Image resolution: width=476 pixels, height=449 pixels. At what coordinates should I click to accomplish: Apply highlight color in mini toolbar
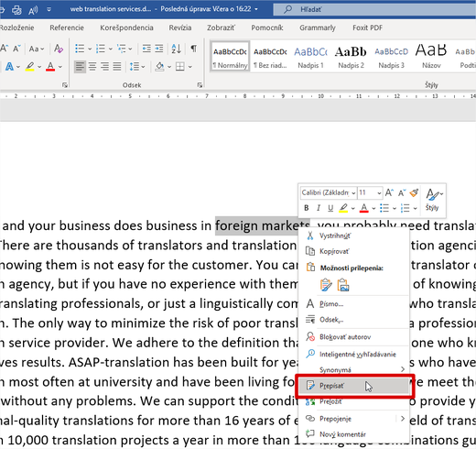pos(343,208)
